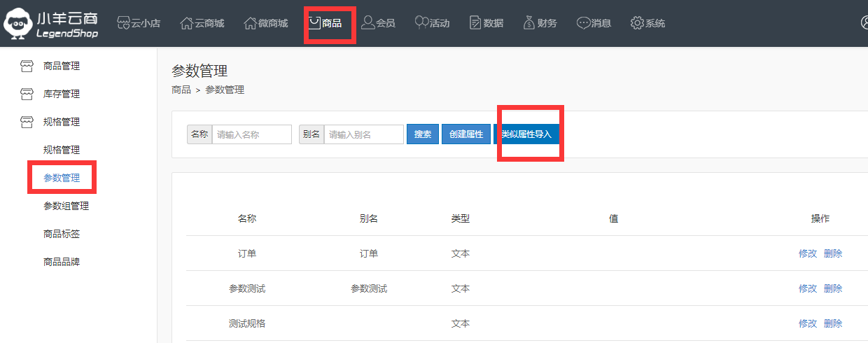Expand 库存管理 in the sidebar
The height and width of the screenshot is (343, 868).
point(62,94)
